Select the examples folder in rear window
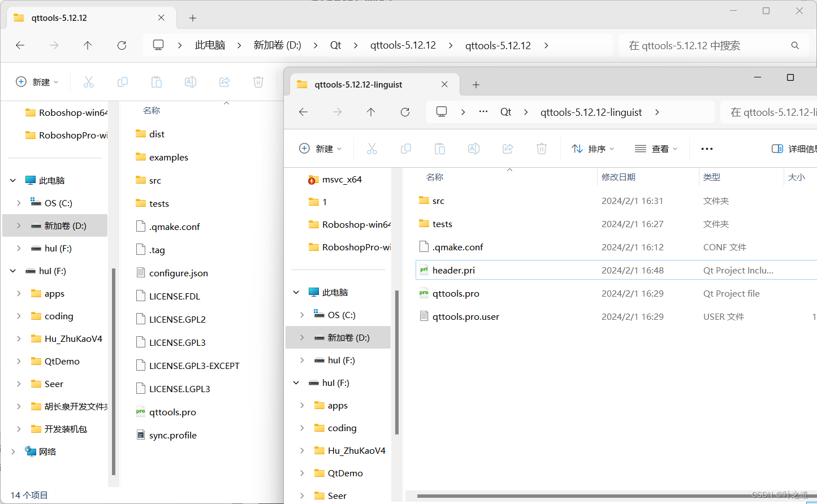This screenshot has width=817, height=504. coord(169,157)
